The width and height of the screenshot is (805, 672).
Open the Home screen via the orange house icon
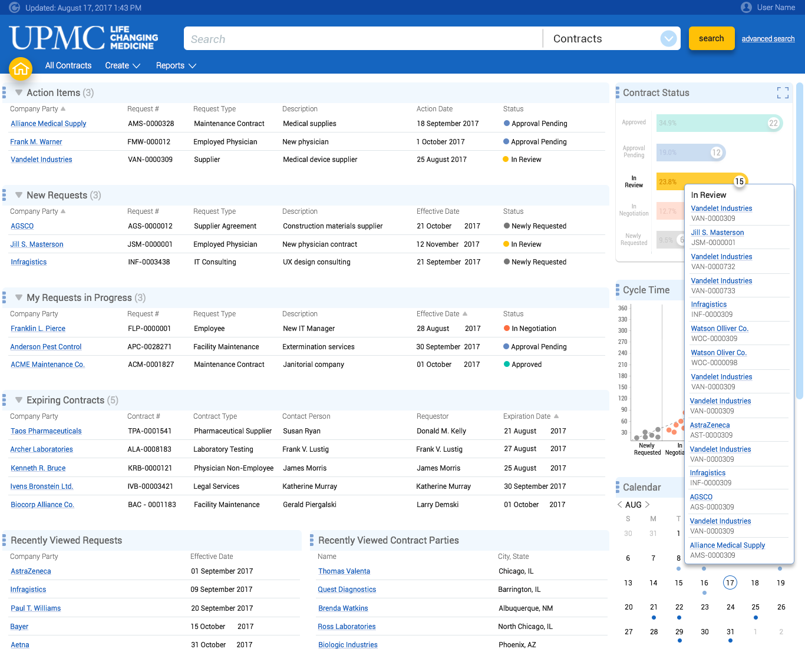click(x=21, y=68)
